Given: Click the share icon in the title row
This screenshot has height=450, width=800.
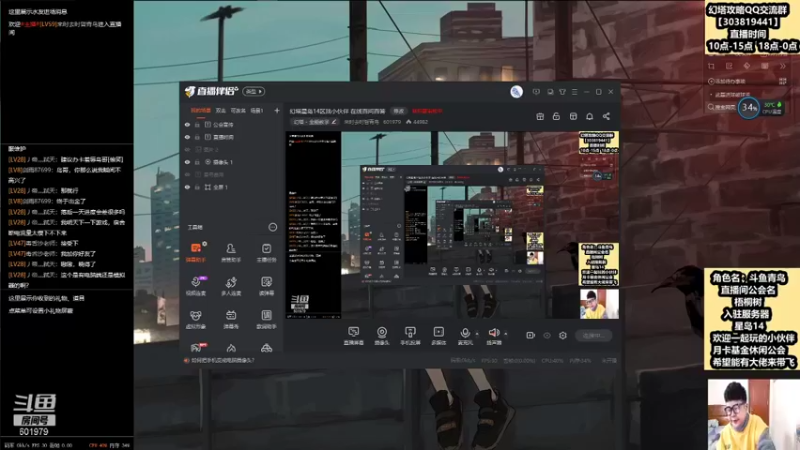Looking at the screenshot, I should (x=606, y=116).
